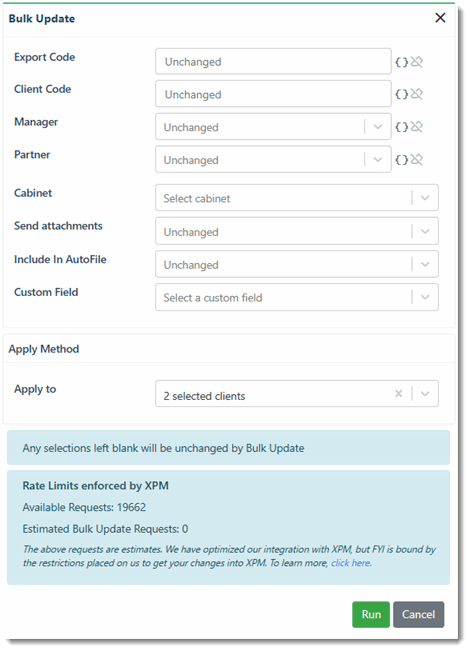Open the click here link
The height and width of the screenshot is (651, 470).
351,563
